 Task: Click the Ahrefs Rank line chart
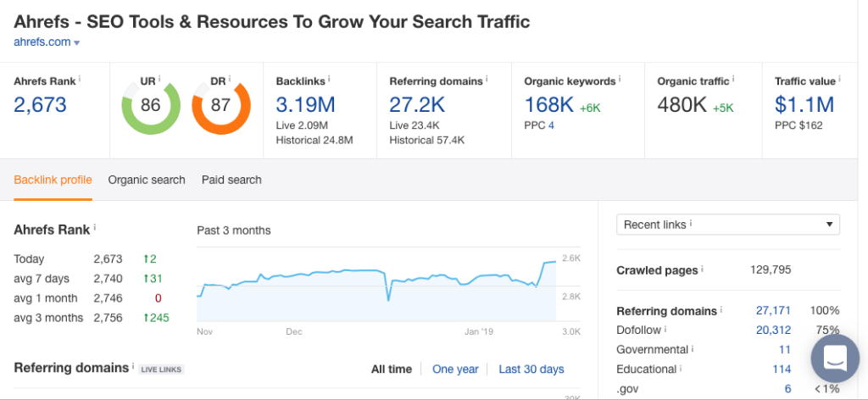(x=376, y=284)
